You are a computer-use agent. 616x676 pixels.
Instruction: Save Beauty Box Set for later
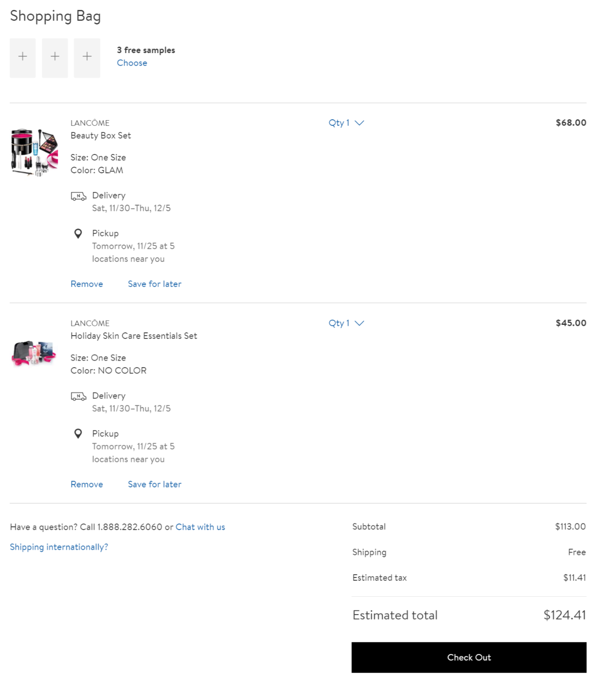pos(154,284)
